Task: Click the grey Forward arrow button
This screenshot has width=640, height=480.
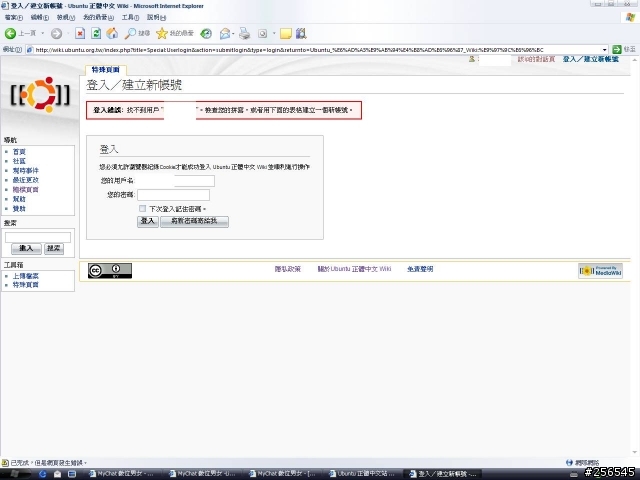Action: point(56,33)
